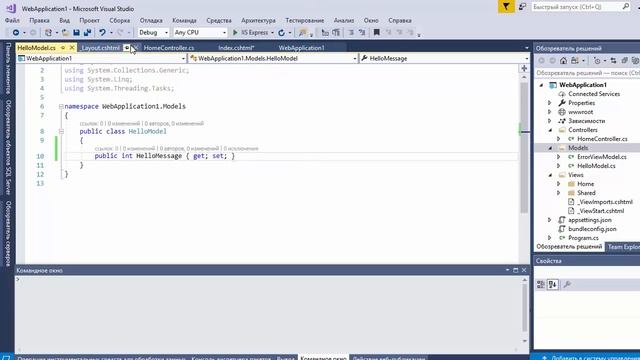Click the preview promote icon on _Layout.cshtml tab
The image size is (640, 360).
tap(127, 48)
